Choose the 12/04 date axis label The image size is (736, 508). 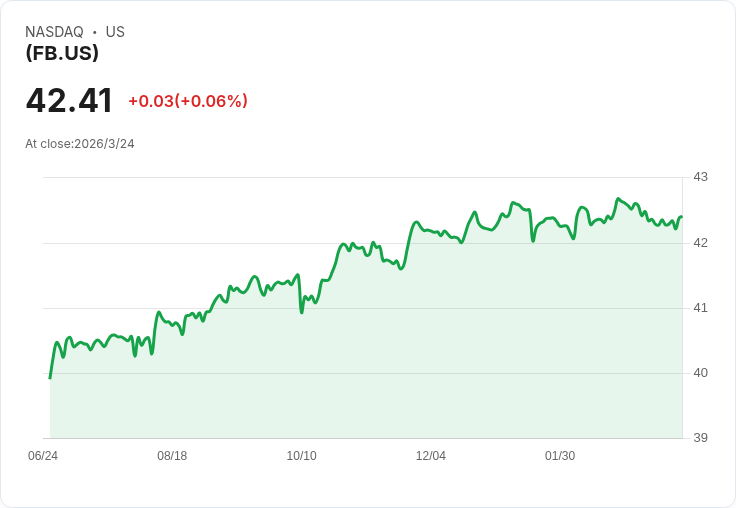[431, 456]
